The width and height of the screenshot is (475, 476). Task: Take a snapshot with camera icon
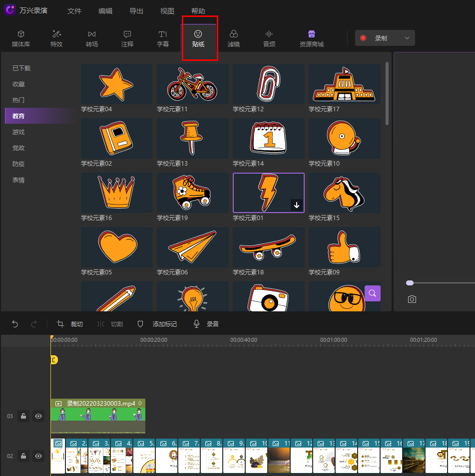(412, 299)
